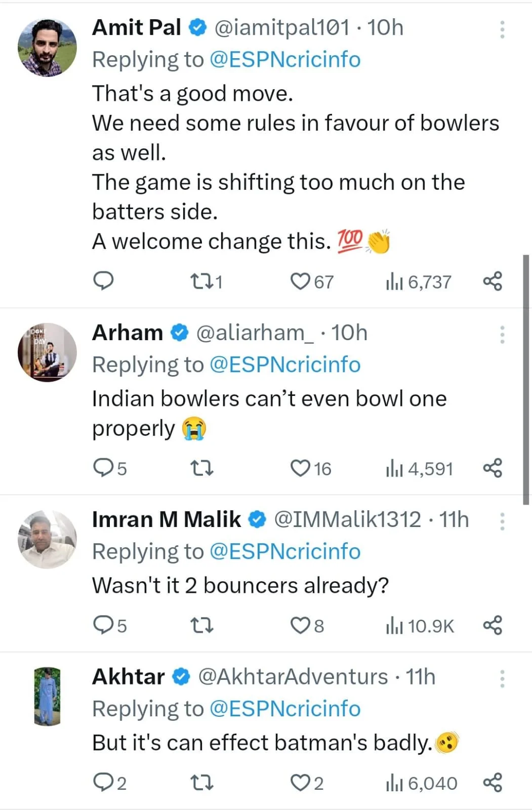Screen dimensions: 532x810
Task: View analytics for Arham's tweet with 4,591 views
Action: (x=419, y=469)
